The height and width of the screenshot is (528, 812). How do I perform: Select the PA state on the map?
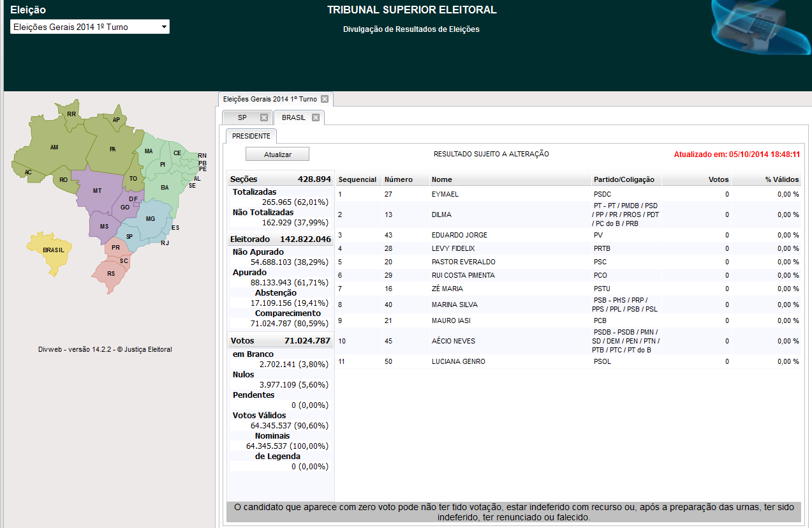[113, 149]
